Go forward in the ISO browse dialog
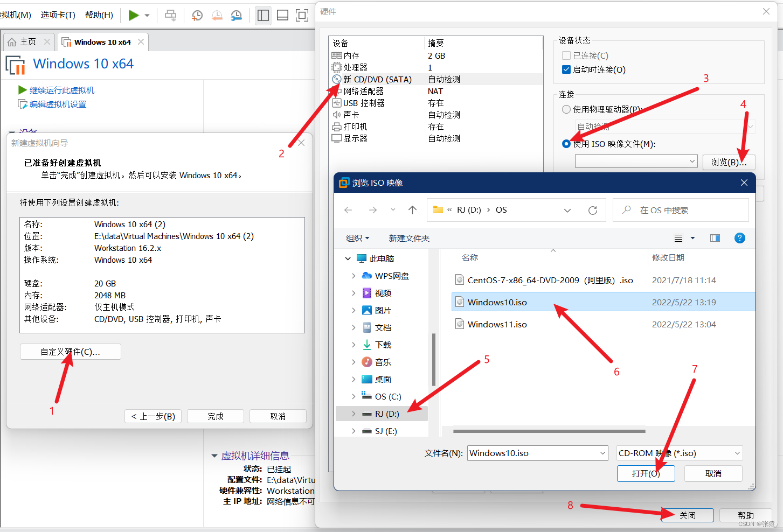 click(373, 210)
